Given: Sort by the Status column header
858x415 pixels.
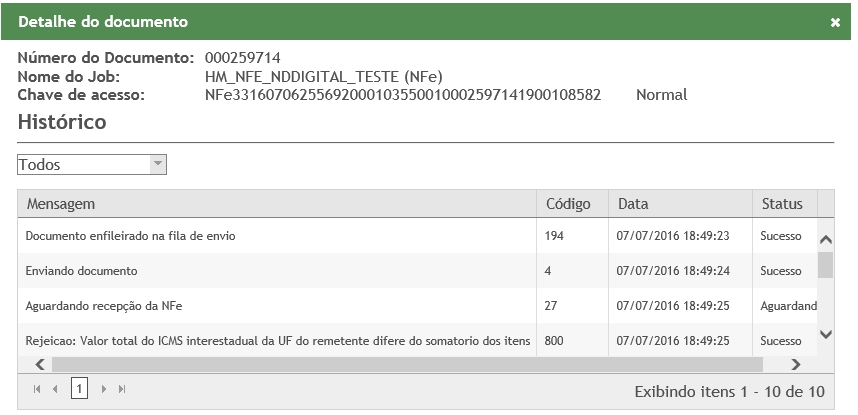Looking at the screenshot, I should coord(782,204).
